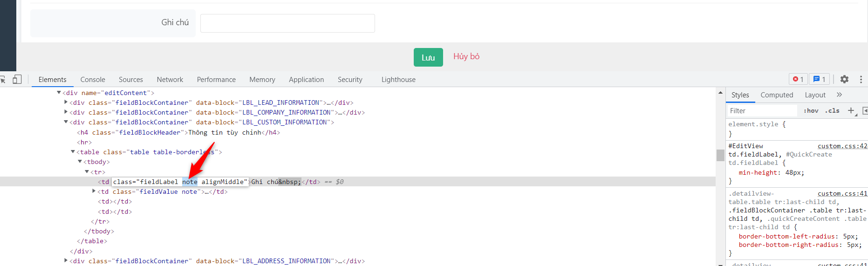Click the element.style rule

coord(757,124)
